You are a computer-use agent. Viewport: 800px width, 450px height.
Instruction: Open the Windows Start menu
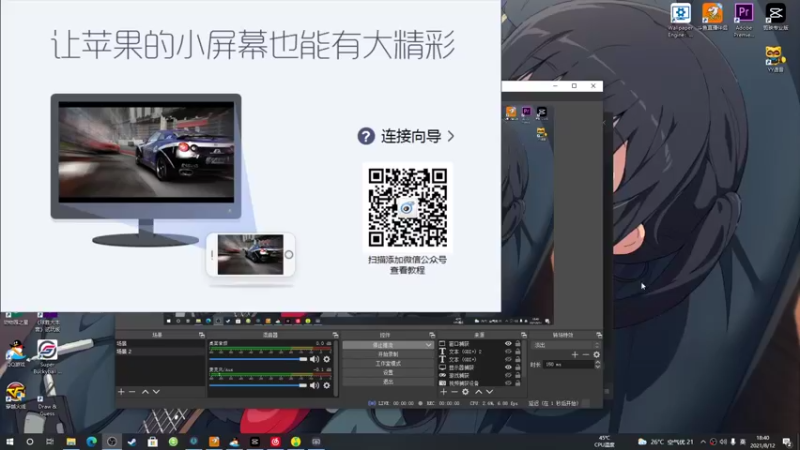(x=10, y=441)
